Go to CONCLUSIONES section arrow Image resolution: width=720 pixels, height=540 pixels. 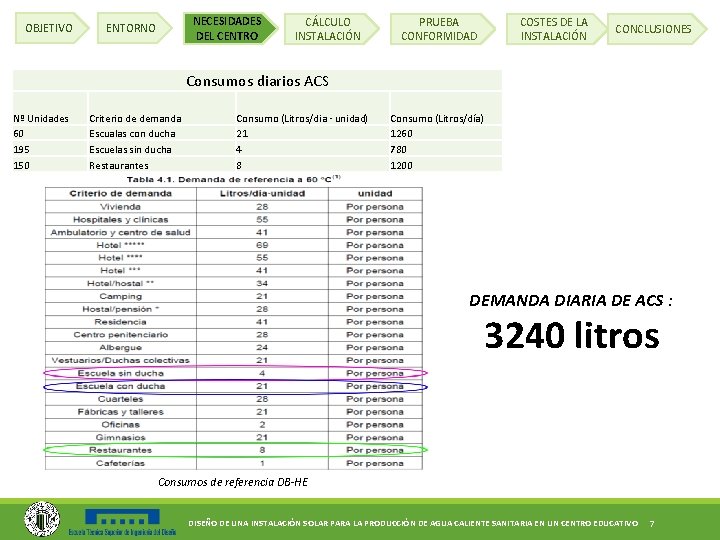[x=657, y=28]
